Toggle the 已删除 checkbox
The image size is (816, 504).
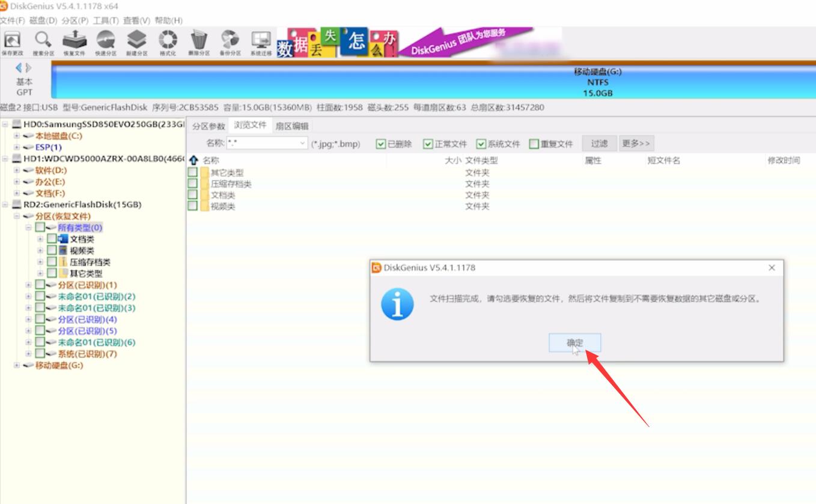point(380,144)
